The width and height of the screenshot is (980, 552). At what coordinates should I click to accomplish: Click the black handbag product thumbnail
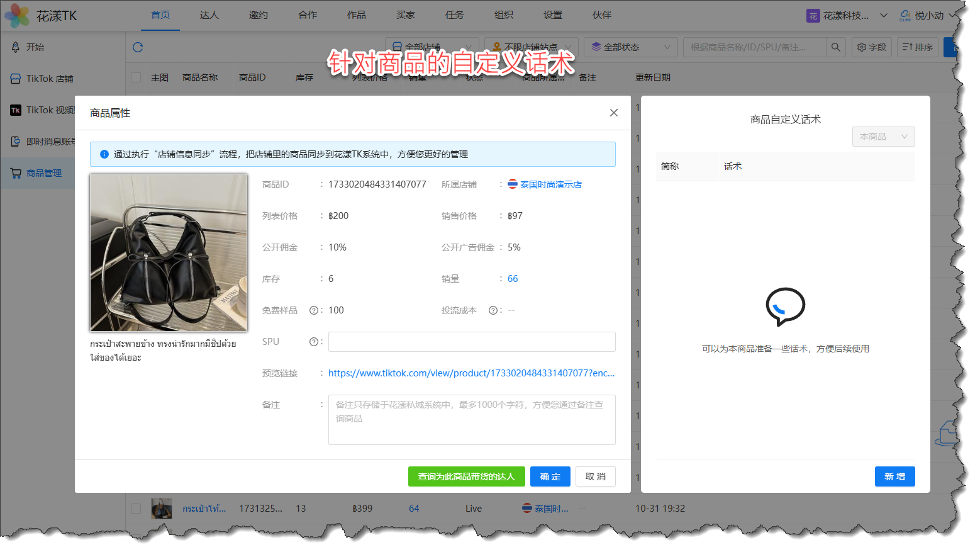(169, 252)
